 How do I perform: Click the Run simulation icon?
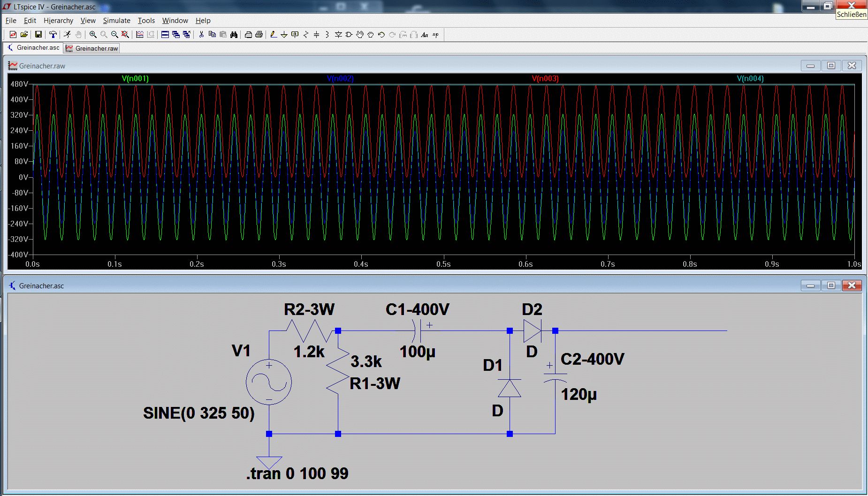point(67,35)
